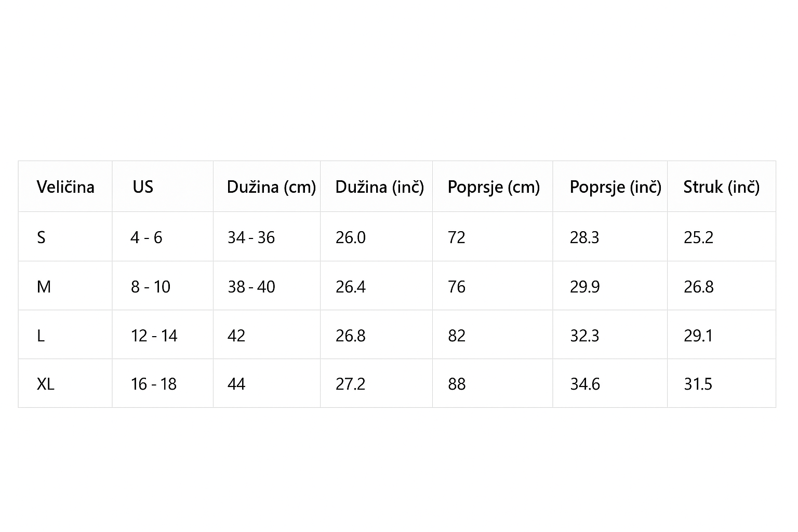Screen dimensions: 798x532
Task: Select the US size 8 - 10 cell
Action: click(x=151, y=287)
